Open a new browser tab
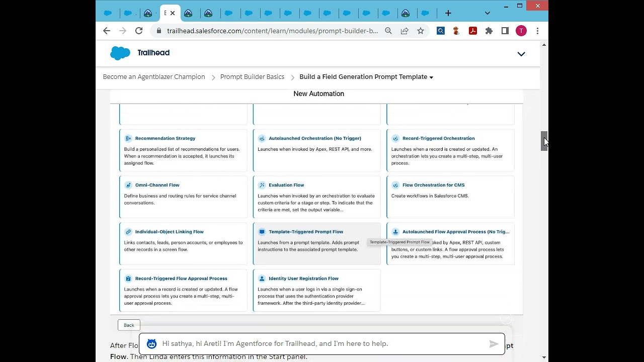644x362 pixels. coord(448,13)
